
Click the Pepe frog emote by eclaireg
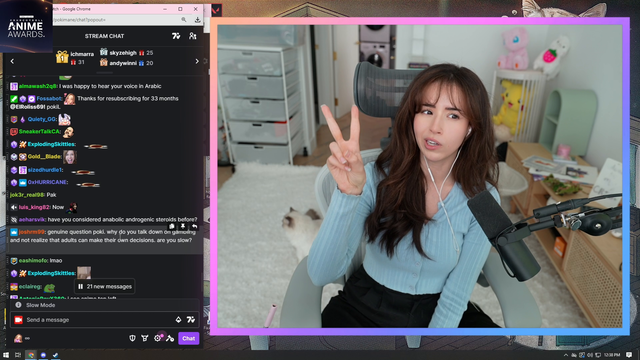[x=49, y=287]
